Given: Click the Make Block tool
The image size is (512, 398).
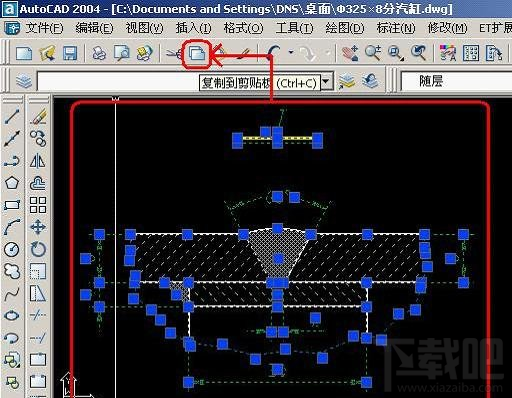Looking at the screenshot, I should [x=12, y=382].
